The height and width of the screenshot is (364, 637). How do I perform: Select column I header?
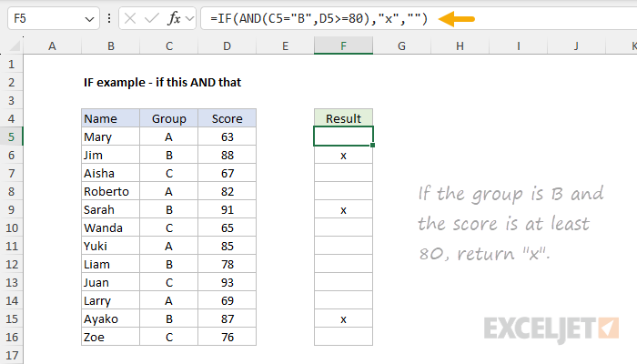tap(519, 45)
